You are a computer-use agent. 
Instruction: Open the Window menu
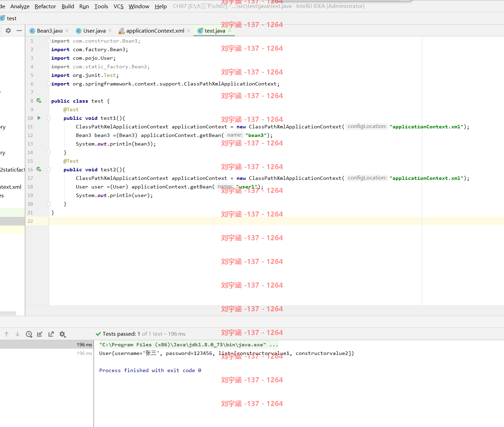tap(139, 6)
